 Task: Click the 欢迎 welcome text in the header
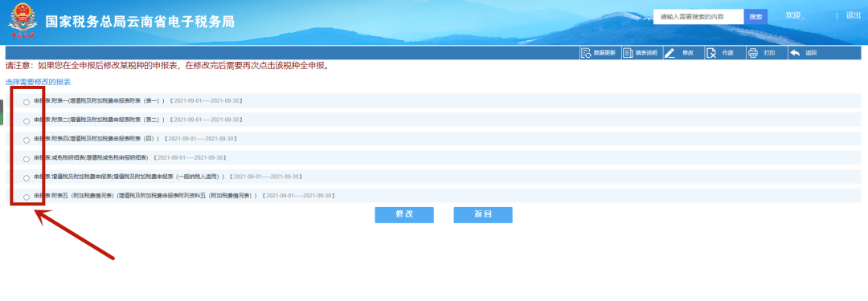pyautogui.click(x=794, y=15)
